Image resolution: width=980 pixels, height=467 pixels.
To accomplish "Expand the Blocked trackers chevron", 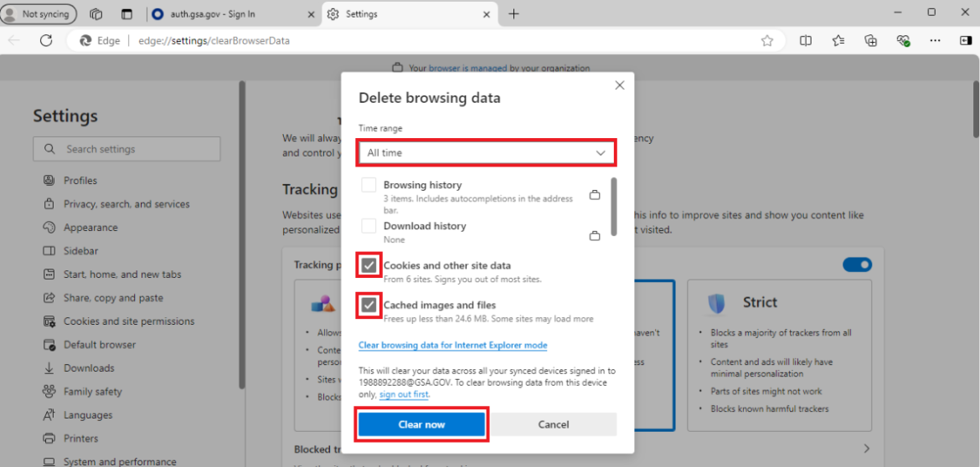I will point(866,449).
